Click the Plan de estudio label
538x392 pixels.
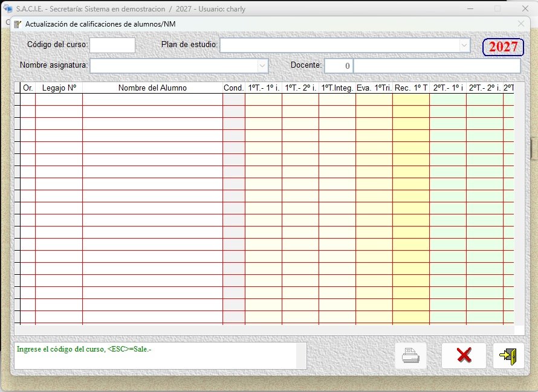pyautogui.click(x=189, y=45)
